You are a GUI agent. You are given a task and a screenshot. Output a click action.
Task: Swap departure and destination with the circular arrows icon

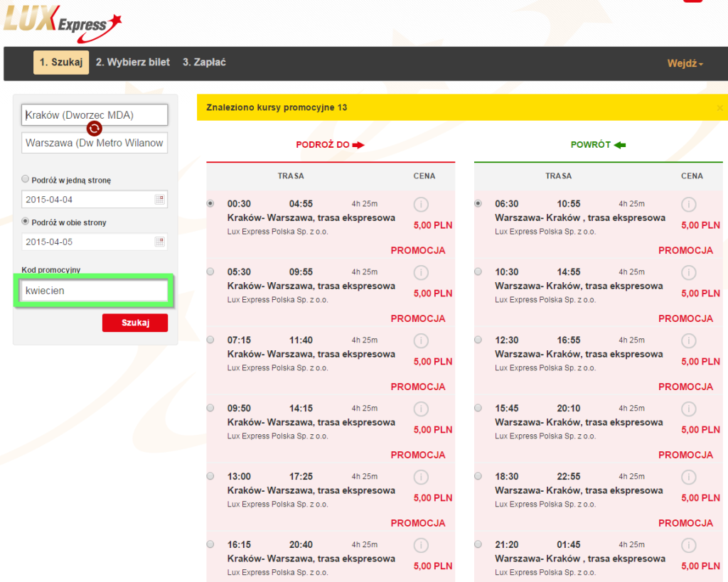[95, 129]
